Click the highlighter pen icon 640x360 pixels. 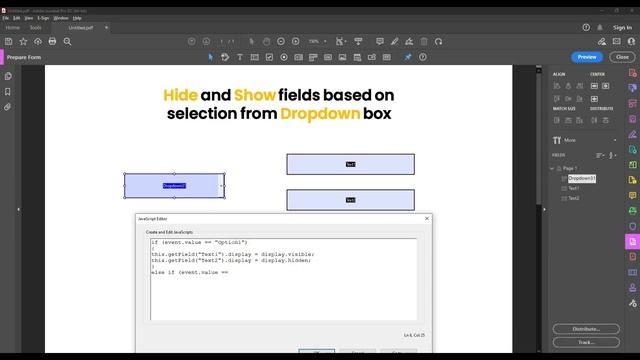(x=394, y=41)
